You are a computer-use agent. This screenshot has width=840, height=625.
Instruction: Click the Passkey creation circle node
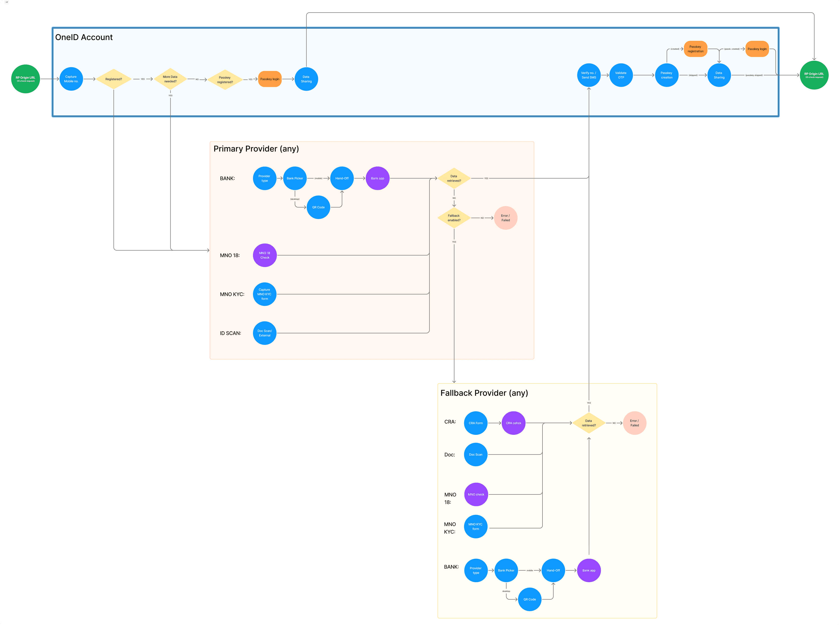click(x=667, y=75)
